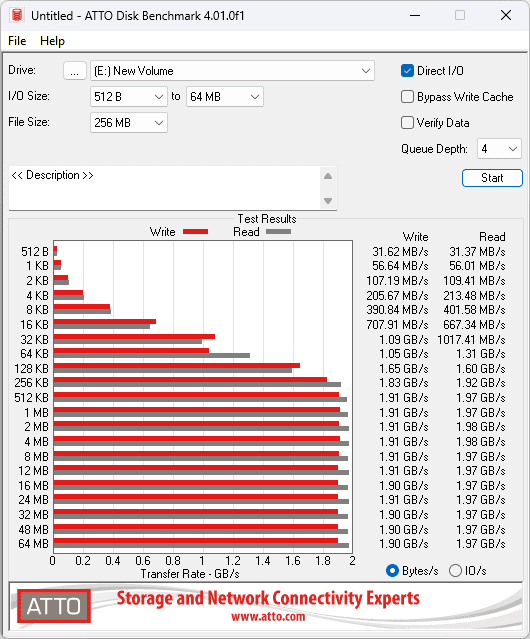The width and height of the screenshot is (530, 639).
Task: Click the 64 KB read value 1.31 GB/s
Action: coord(481,354)
